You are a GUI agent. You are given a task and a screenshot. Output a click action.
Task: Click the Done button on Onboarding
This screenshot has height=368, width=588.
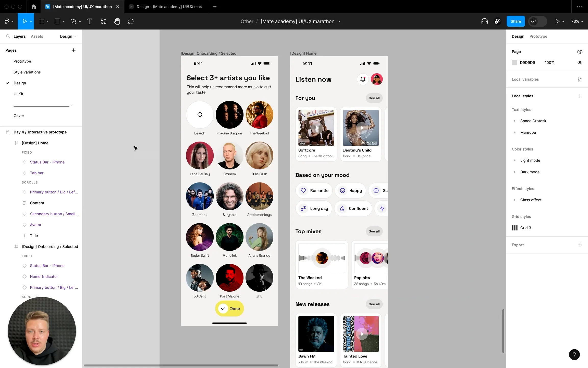(229, 308)
